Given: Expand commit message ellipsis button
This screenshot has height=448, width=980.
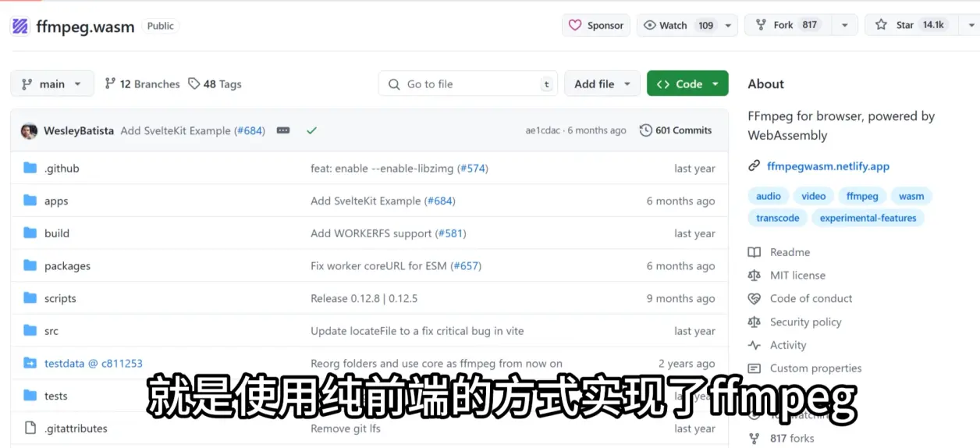Looking at the screenshot, I should [283, 130].
